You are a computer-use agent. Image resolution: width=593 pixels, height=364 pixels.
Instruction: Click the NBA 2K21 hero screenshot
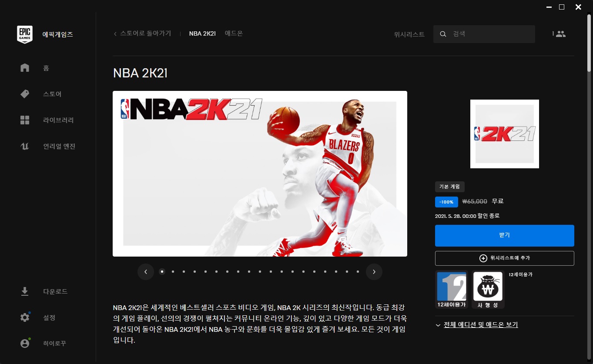[260, 174]
